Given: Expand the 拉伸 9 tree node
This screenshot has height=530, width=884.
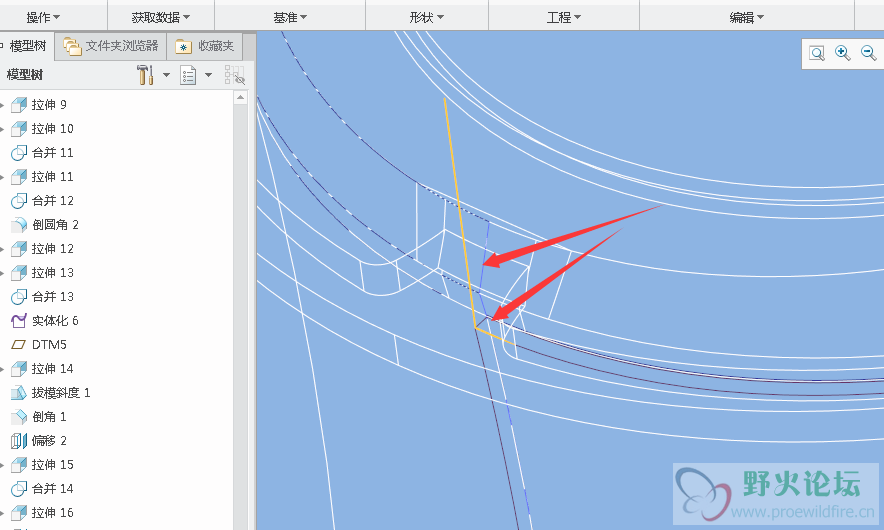Looking at the screenshot, I should [2, 105].
